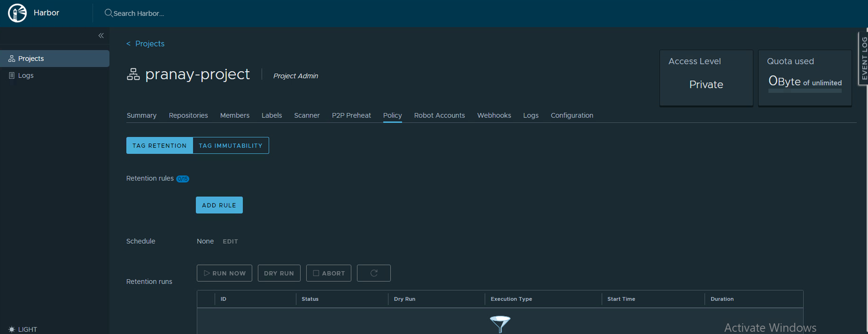Click the filter funnel icon in table

tap(500, 324)
